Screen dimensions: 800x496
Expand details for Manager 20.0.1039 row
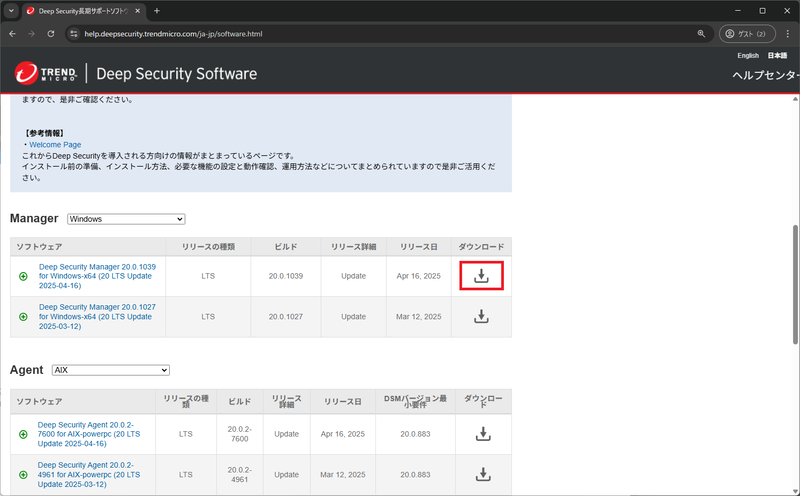[23, 276]
